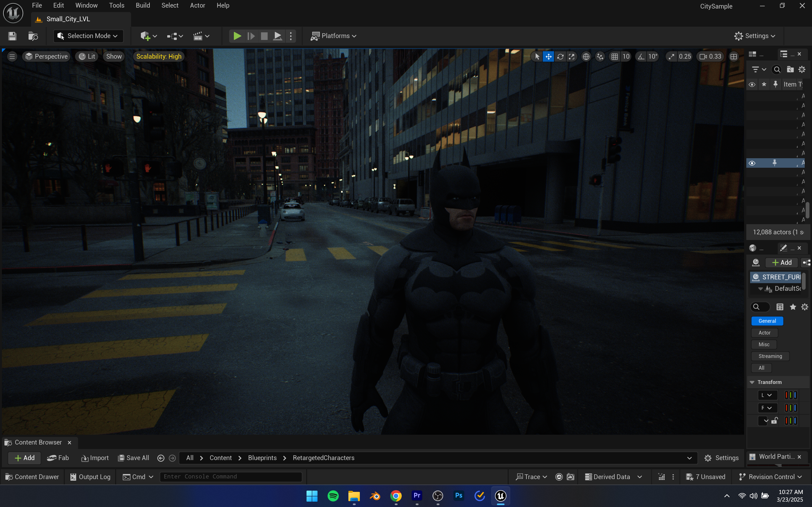This screenshot has height=507, width=812.
Task: Click the green Play button
Action: [237, 36]
